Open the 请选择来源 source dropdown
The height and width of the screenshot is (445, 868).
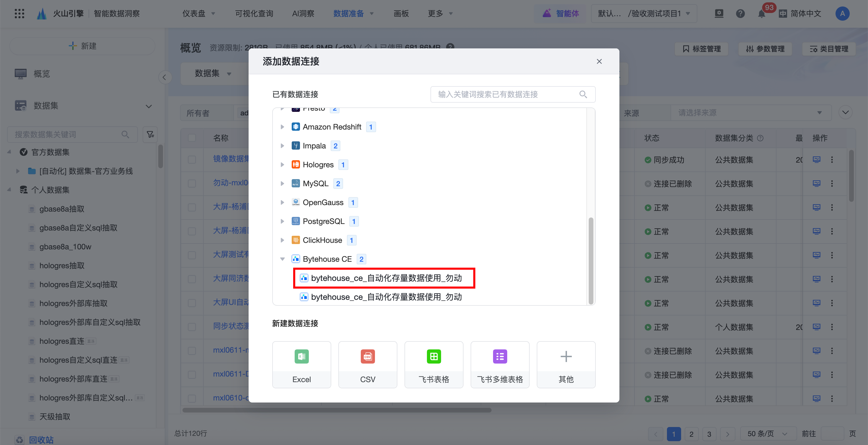(750, 112)
